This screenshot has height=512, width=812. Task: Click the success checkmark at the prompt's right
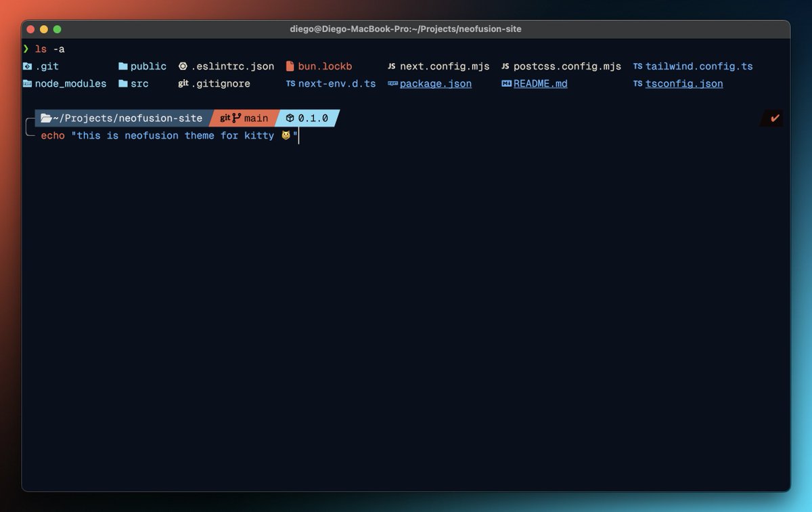(x=773, y=117)
